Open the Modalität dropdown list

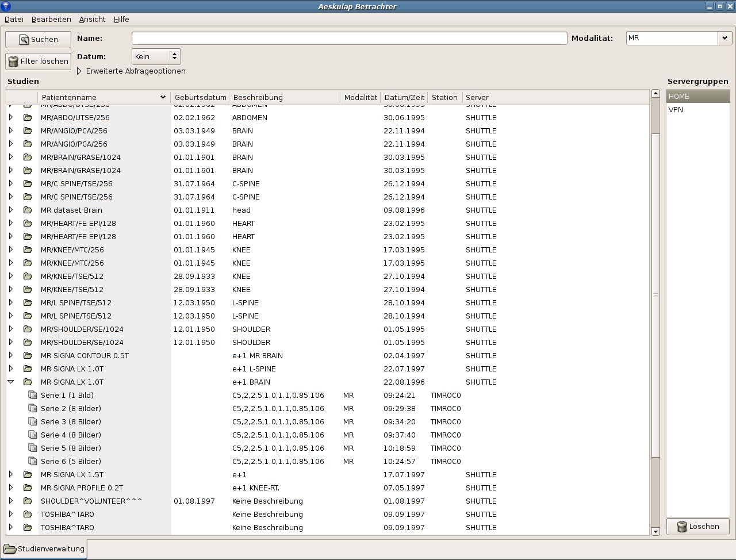(x=724, y=38)
